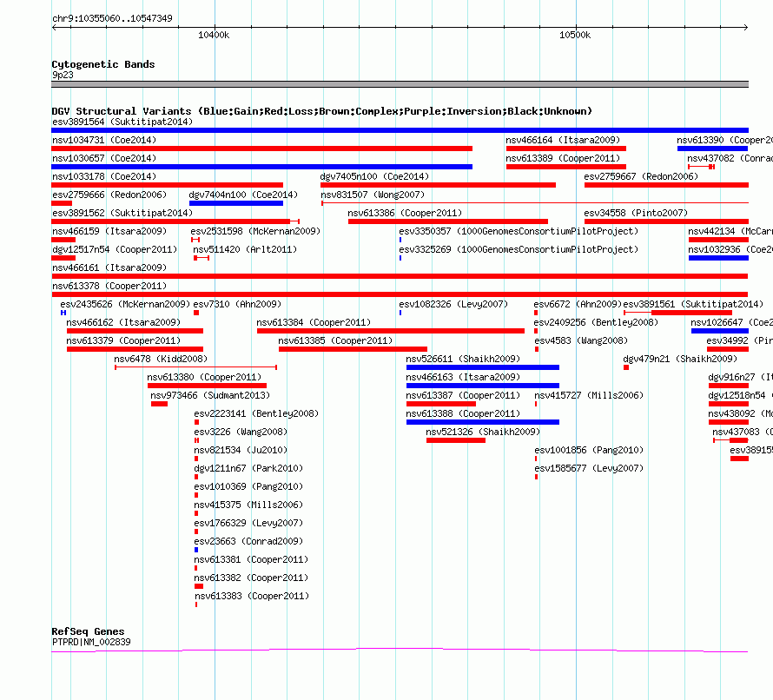Select the nsv613380 (Cooper2011) red bar
The height and width of the screenshot is (700, 773).
pos(207,386)
